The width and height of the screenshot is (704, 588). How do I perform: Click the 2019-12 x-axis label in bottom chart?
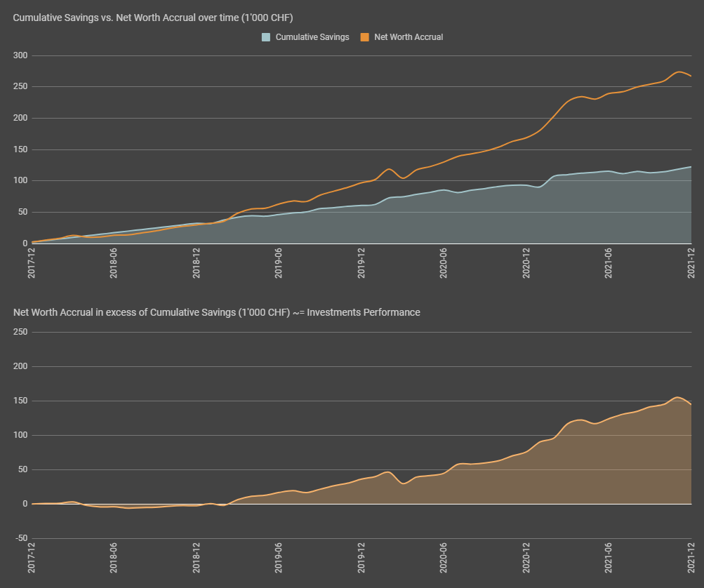(361, 559)
